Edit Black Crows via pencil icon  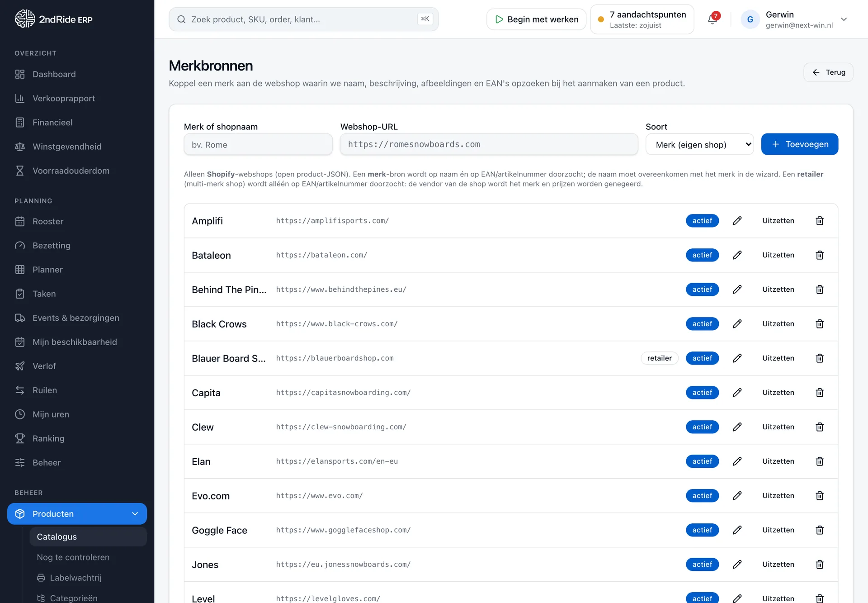pyautogui.click(x=737, y=324)
